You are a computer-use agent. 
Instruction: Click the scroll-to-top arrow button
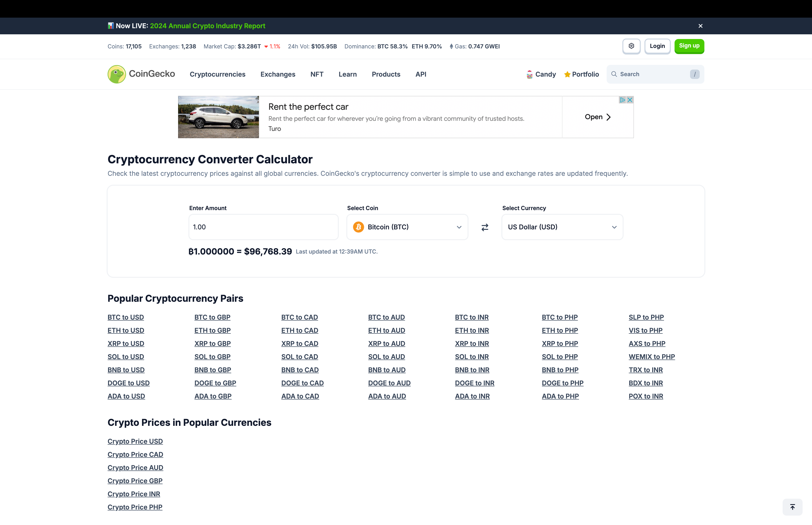792,507
